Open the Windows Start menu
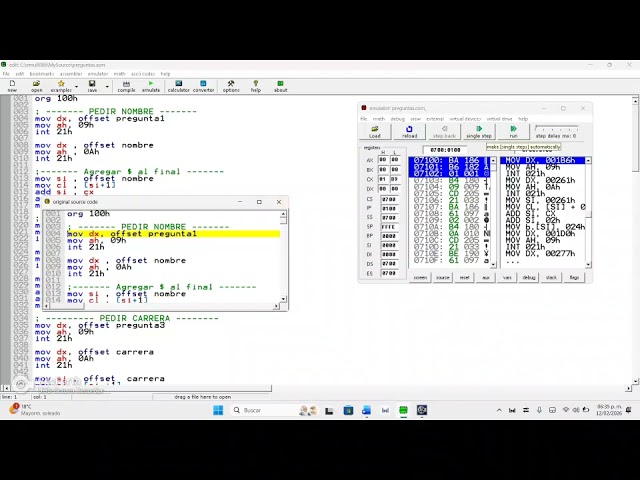Viewport: 640px width, 480px height. tap(218, 410)
